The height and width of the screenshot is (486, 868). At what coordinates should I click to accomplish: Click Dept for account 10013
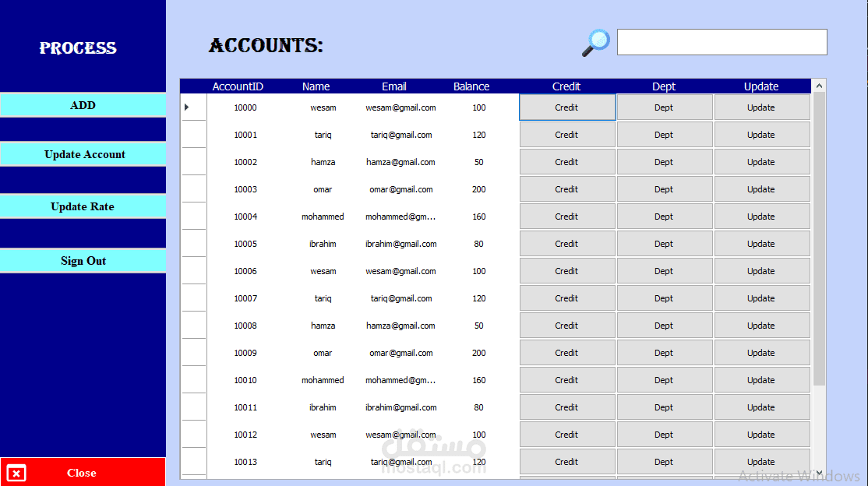point(665,462)
